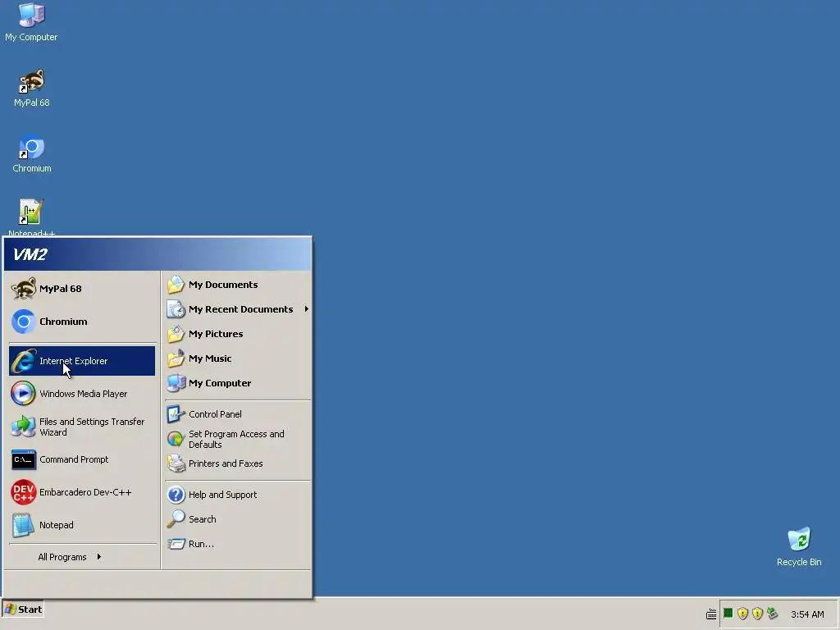Image resolution: width=840 pixels, height=630 pixels.
Task: Choose Printers and Faxes
Action: coord(238,463)
